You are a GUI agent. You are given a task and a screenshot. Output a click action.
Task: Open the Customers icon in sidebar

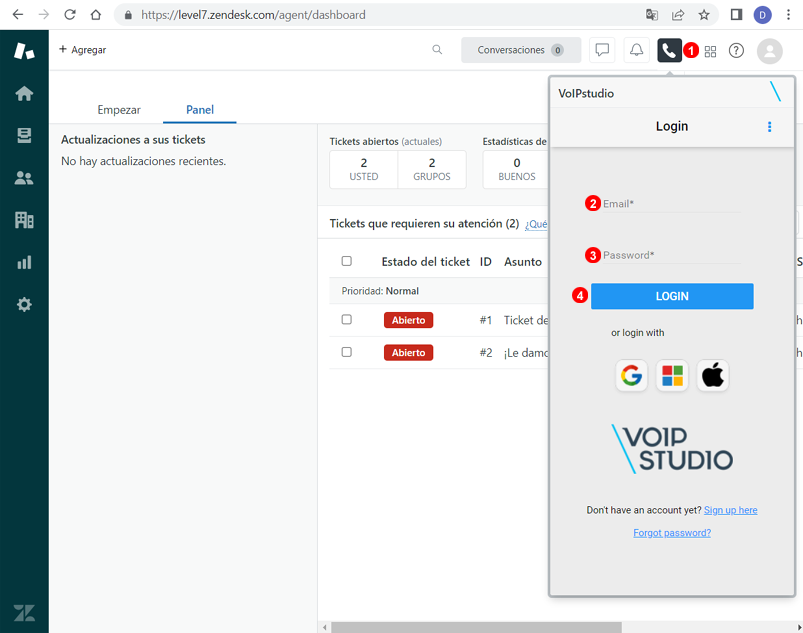[24, 178]
